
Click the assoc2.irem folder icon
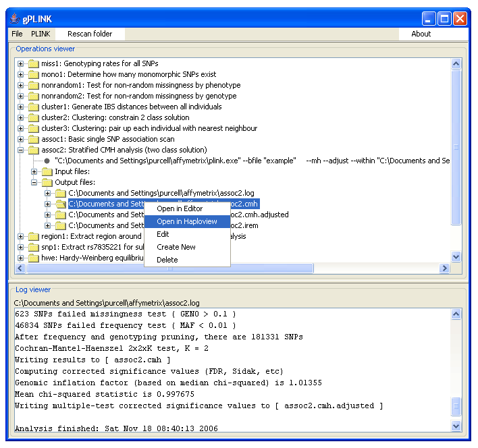click(x=61, y=225)
